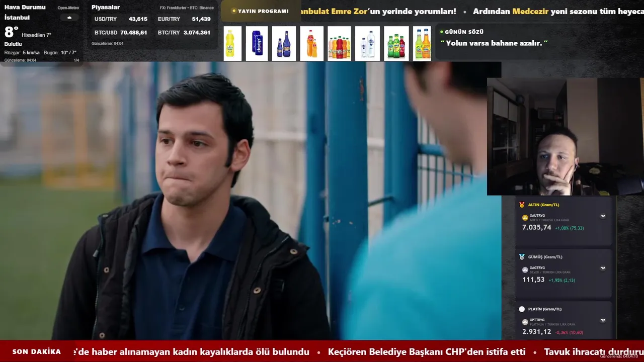Click 'Medcezir' in the top ticker
Image resolution: width=644 pixels, height=362 pixels.
point(530,11)
